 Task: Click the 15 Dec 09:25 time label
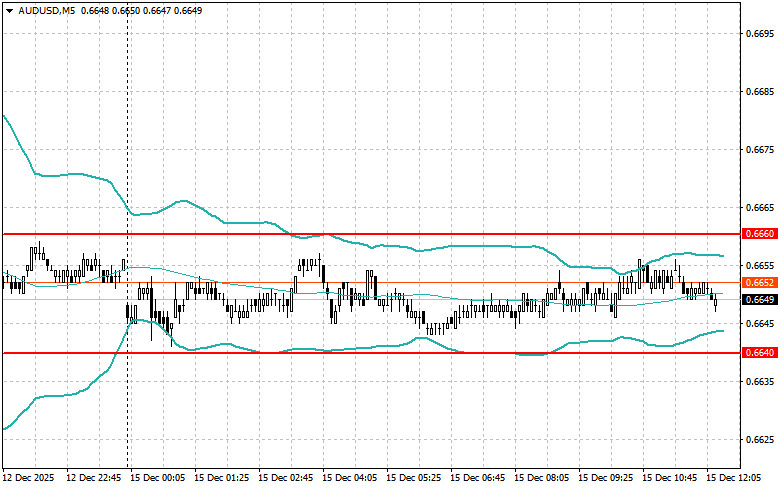605,478
